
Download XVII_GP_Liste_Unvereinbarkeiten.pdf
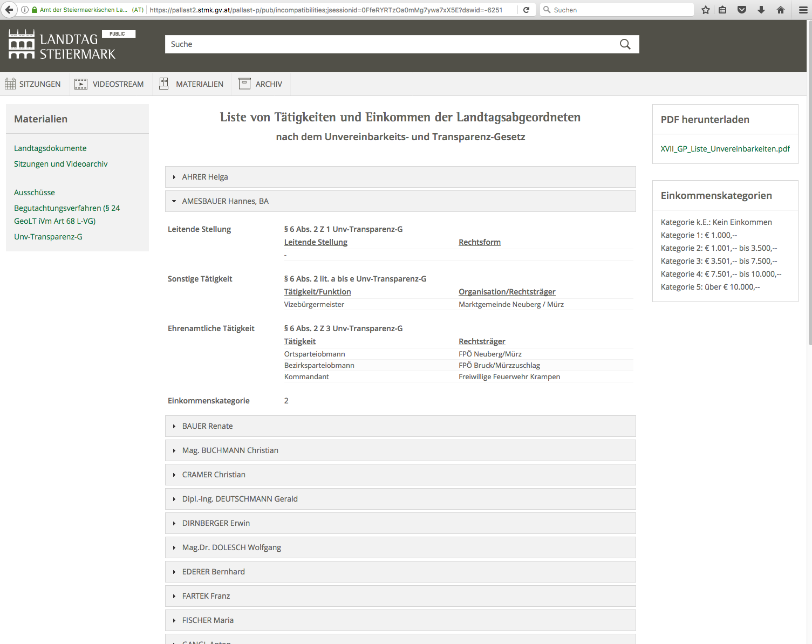(x=725, y=149)
